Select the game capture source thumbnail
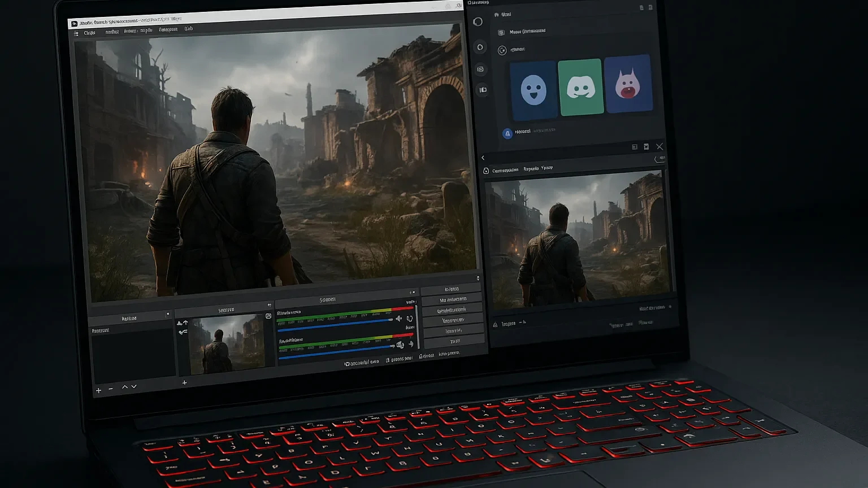Screen dimensions: 868x488 (228, 345)
